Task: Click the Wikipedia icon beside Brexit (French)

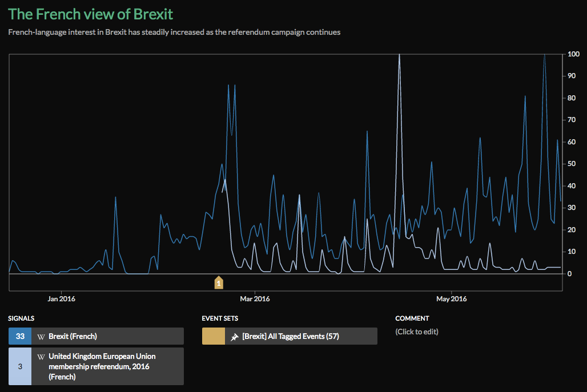Action: (x=41, y=337)
